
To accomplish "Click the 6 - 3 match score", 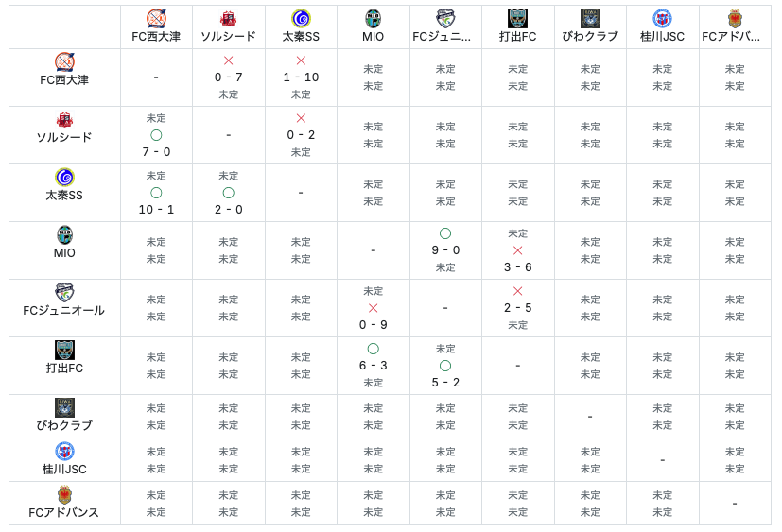I will click(373, 366).
